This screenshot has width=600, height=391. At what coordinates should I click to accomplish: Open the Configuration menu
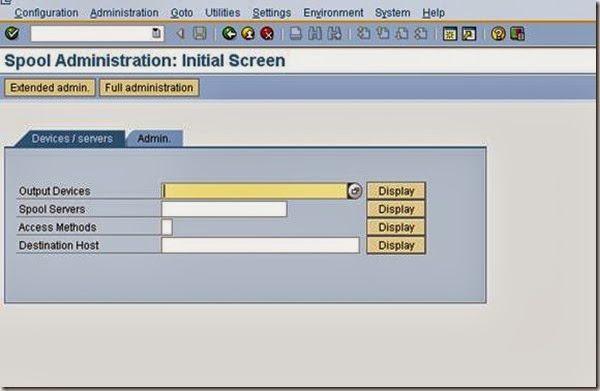pos(46,13)
